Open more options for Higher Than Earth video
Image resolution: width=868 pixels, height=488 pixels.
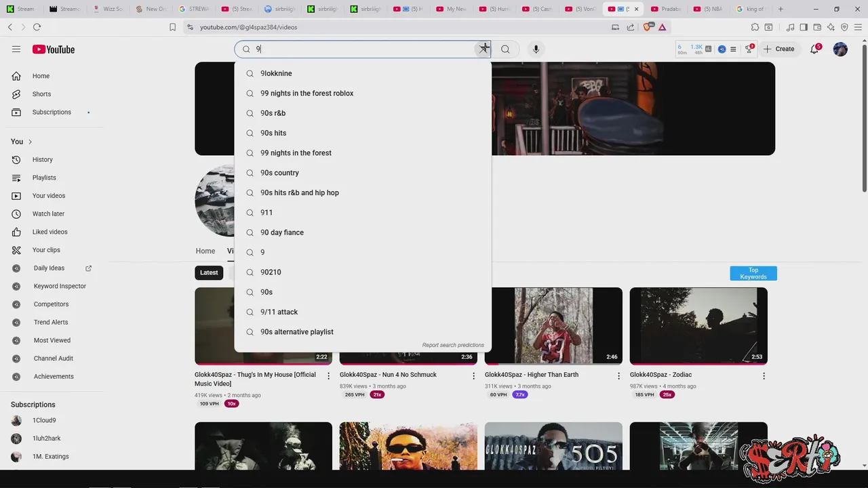coord(618,375)
